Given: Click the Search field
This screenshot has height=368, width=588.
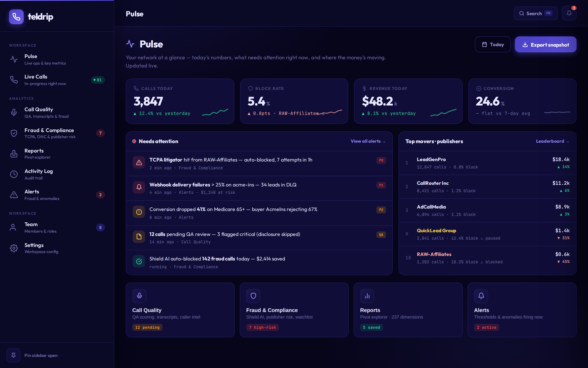Looking at the screenshot, I should [x=536, y=13].
